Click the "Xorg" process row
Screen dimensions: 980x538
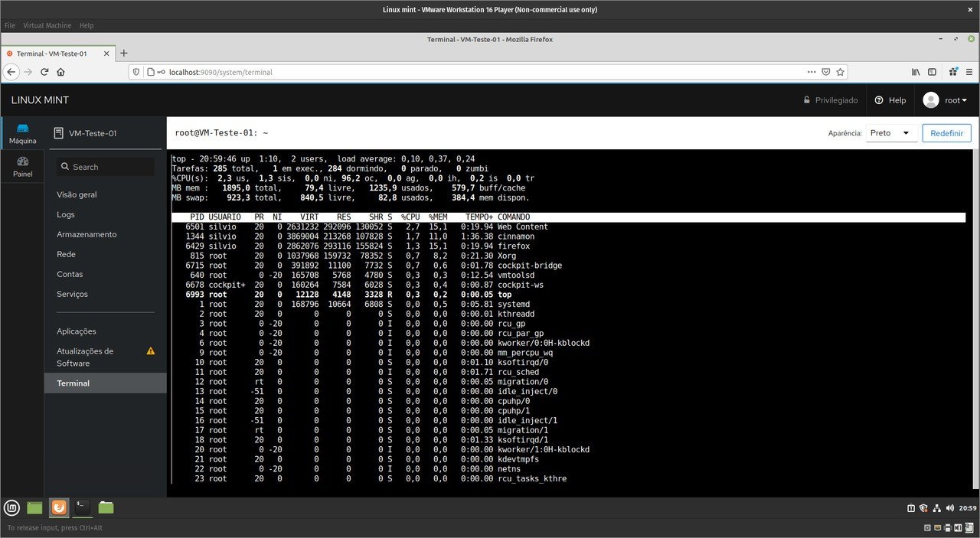tap(568, 256)
